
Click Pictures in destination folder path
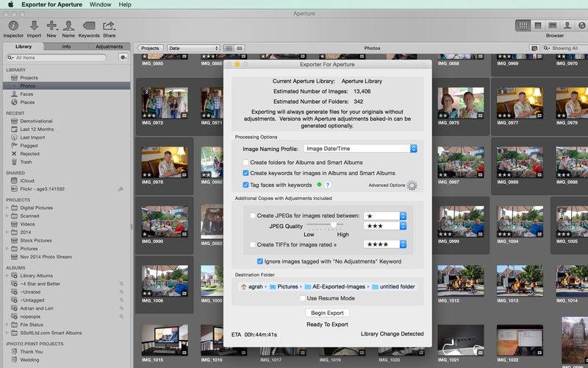point(284,286)
